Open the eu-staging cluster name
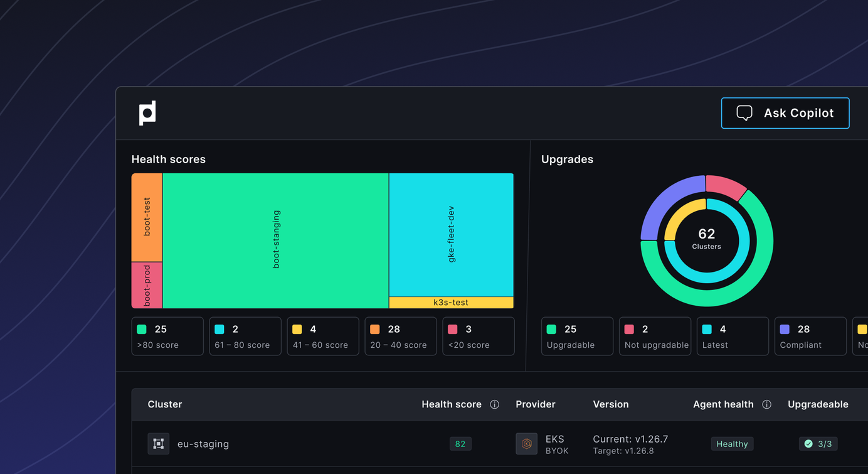The width and height of the screenshot is (868, 474). (x=203, y=444)
